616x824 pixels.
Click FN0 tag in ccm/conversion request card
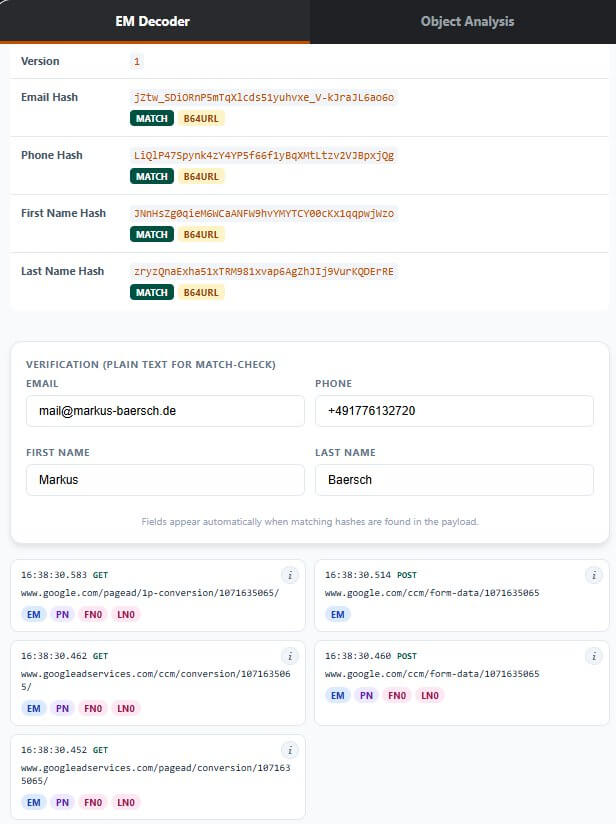pos(93,709)
